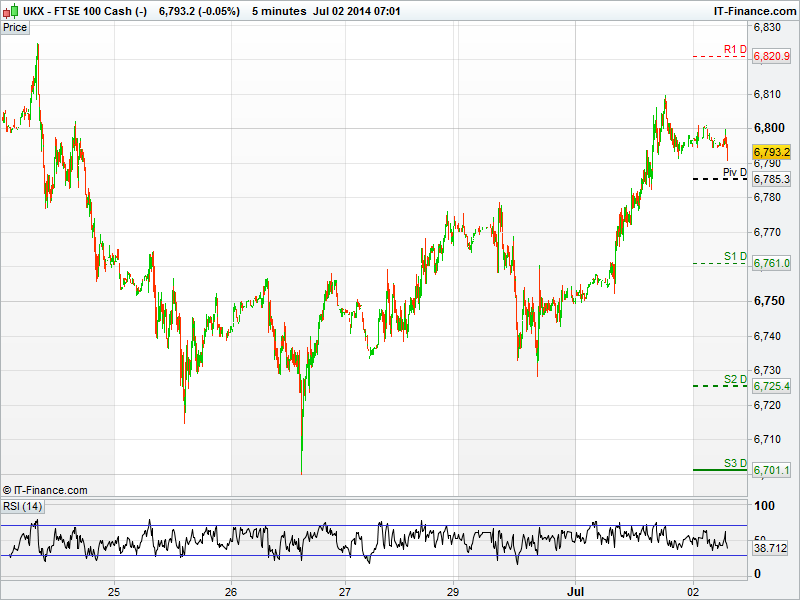Screen dimensions: 800x600
Task: Open the 5 minutes timeframe selector
Action: (x=278, y=10)
